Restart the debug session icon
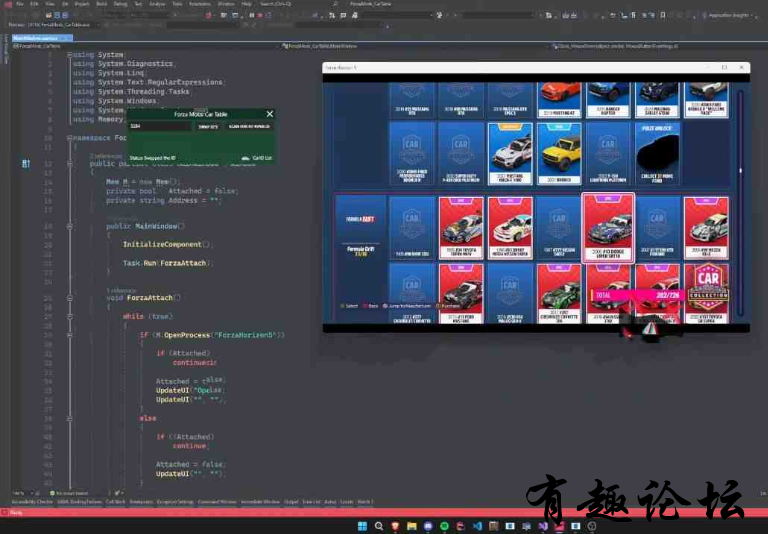This screenshot has width=768, height=534. [x=268, y=15]
